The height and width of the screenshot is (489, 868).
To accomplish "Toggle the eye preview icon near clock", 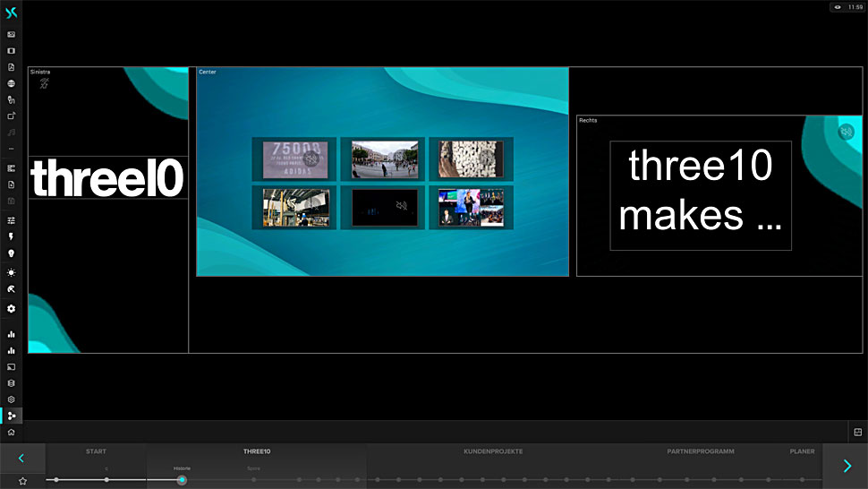I will coord(838,7).
